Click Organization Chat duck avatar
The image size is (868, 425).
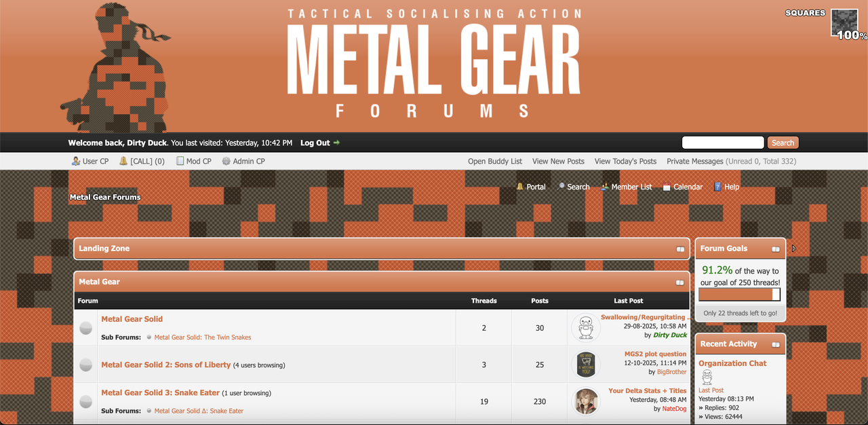point(707,377)
